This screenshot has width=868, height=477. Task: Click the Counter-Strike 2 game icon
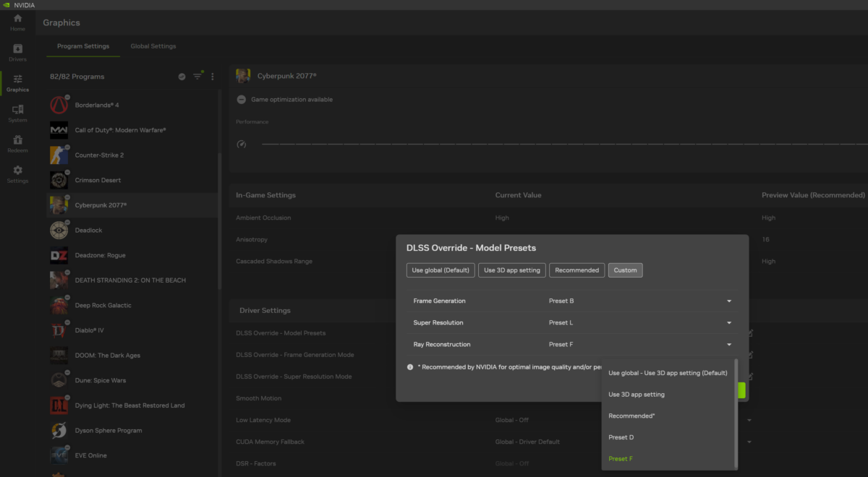[x=59, y=155]
